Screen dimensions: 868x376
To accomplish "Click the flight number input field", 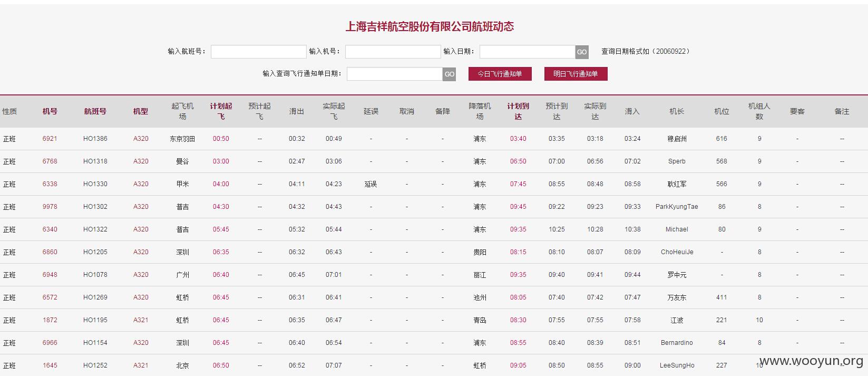I will tap(258, 52).
